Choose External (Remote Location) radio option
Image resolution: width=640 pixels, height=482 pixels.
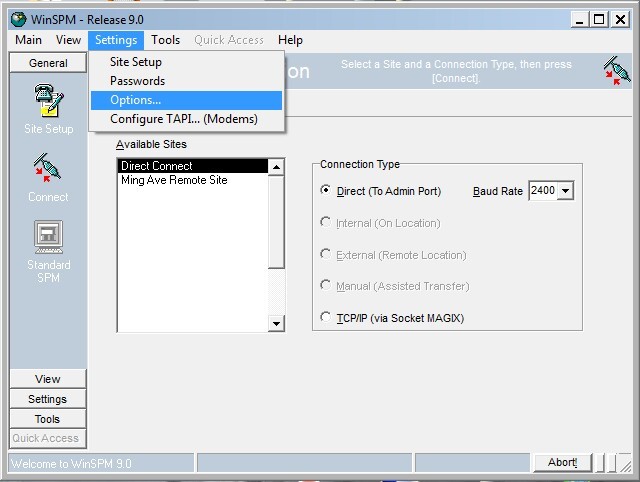pos(325,254)
